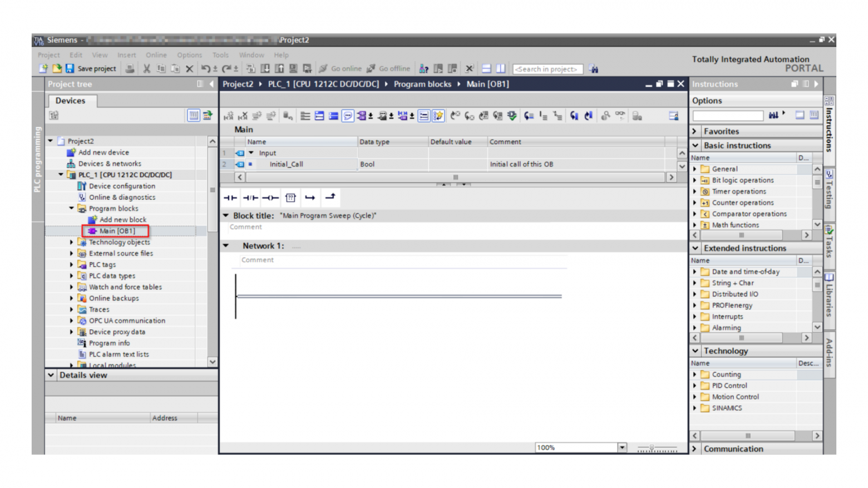Click the close branch icon
This screenshot has height=488, width=868.
[331, 197]
